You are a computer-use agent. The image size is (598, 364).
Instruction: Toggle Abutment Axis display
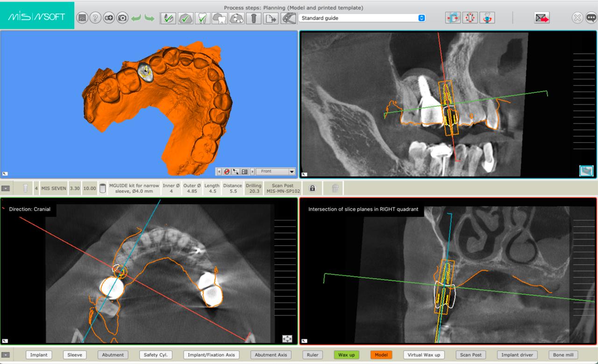click(271, 355)
